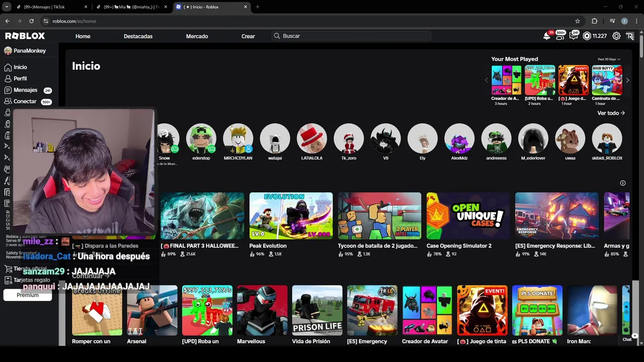
Task: Open the Past 30 Days dropdown
Action: point(609,59)
